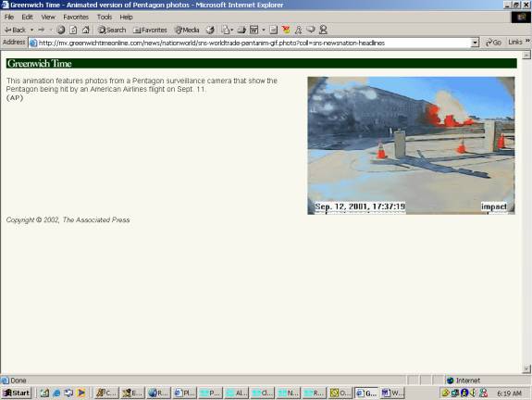
Task: Open the Search pane
Action: tap(112, 30)
